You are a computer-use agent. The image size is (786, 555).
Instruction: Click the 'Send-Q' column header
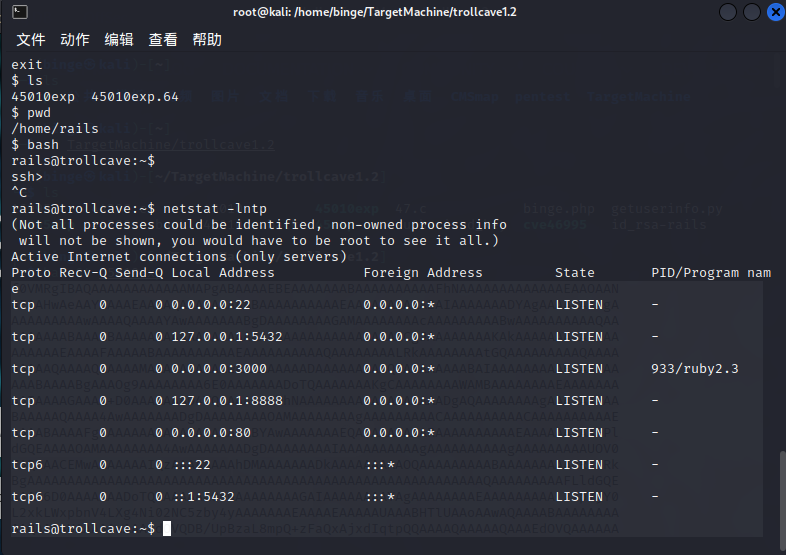(139, 273)
